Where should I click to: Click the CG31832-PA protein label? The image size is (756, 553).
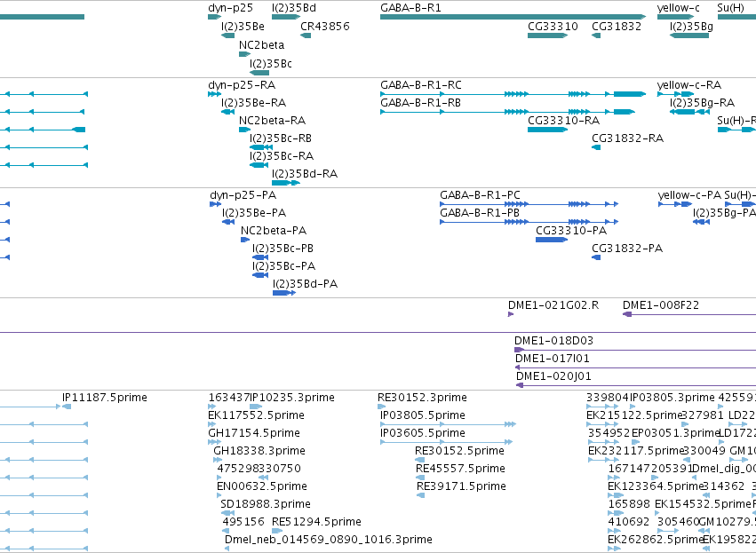point(627,249)
